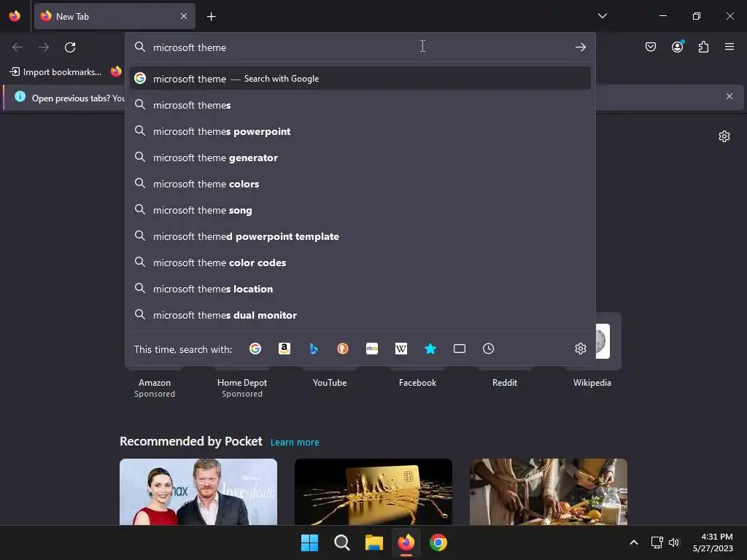
Task: Personalize new tab with gear icon
Action: tap(724, 136)
